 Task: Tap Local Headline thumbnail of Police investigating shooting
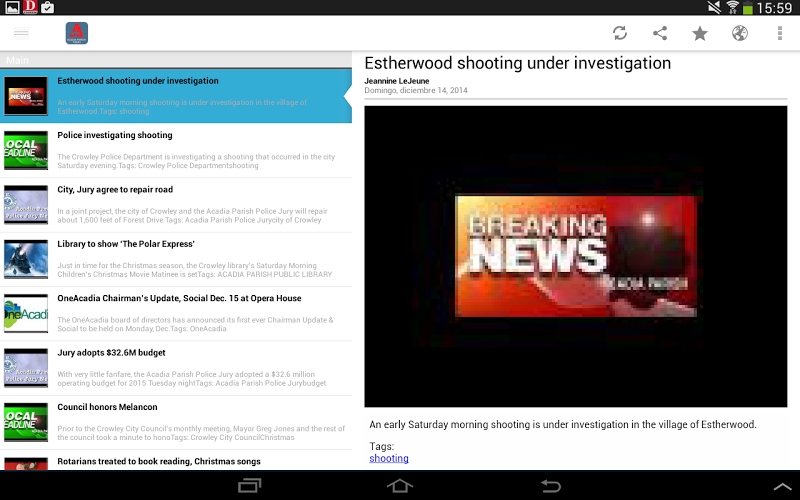(26, 151)
